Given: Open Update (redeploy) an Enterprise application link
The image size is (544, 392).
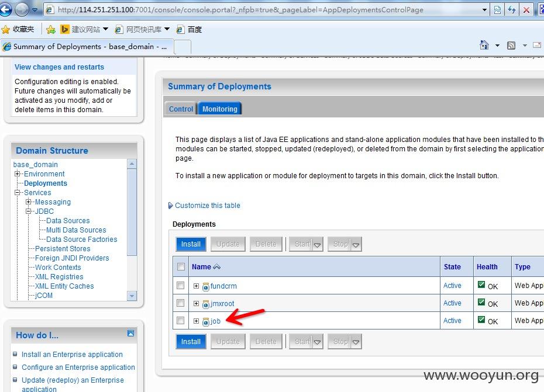Looking at the screenshot, I should [x=73, y=384].
